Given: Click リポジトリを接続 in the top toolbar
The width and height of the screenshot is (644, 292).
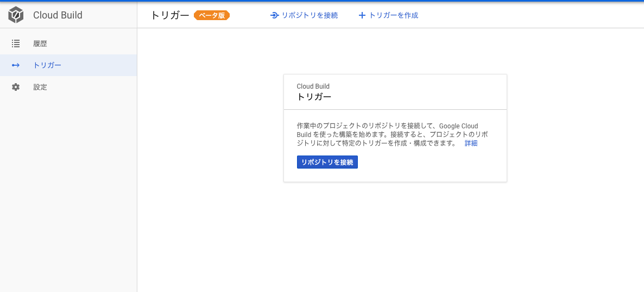Looking at the screenshot, I should 304,16.
